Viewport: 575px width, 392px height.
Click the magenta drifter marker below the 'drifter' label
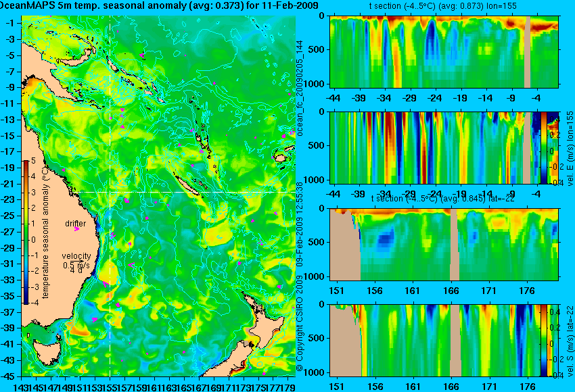click(76, 229)
